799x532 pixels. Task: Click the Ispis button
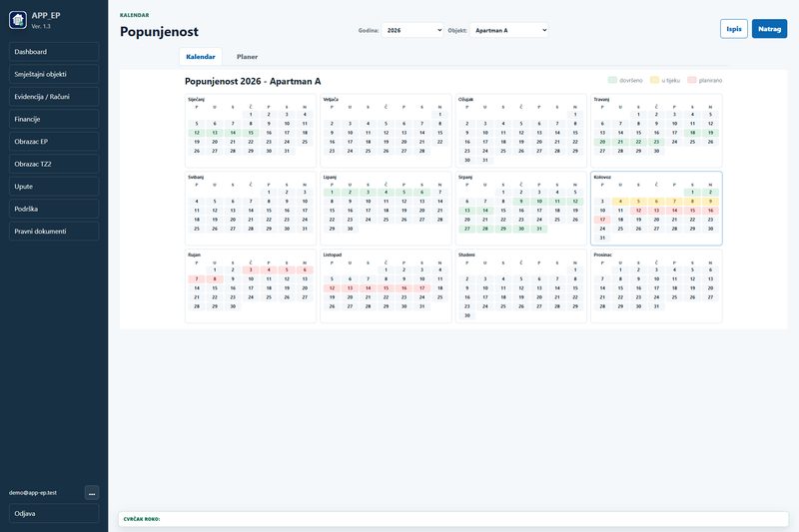click(x=734, y=29)
